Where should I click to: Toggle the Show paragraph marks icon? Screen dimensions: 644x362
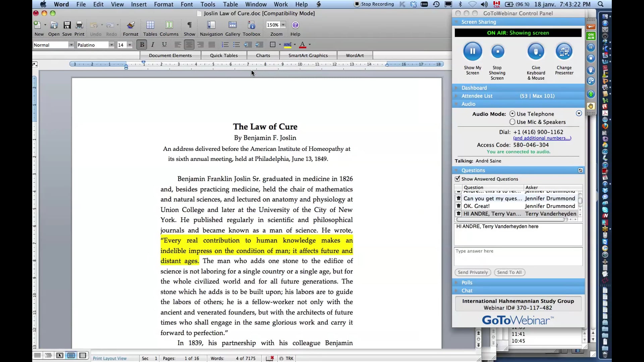(189, 25)
